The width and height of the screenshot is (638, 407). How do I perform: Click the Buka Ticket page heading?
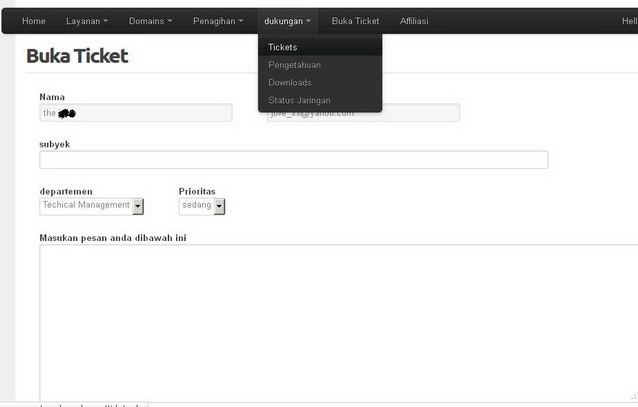tap(77, 56)
